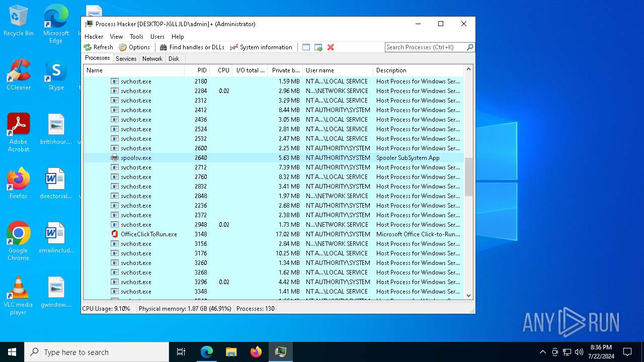Select svchost.exe with PID 2180

click(x=273, y=81)
